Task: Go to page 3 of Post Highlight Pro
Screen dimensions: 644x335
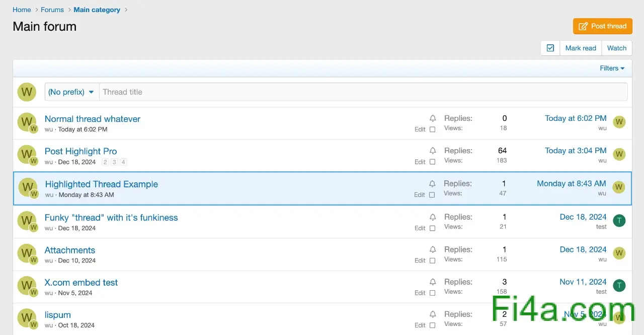Action: 114,162
